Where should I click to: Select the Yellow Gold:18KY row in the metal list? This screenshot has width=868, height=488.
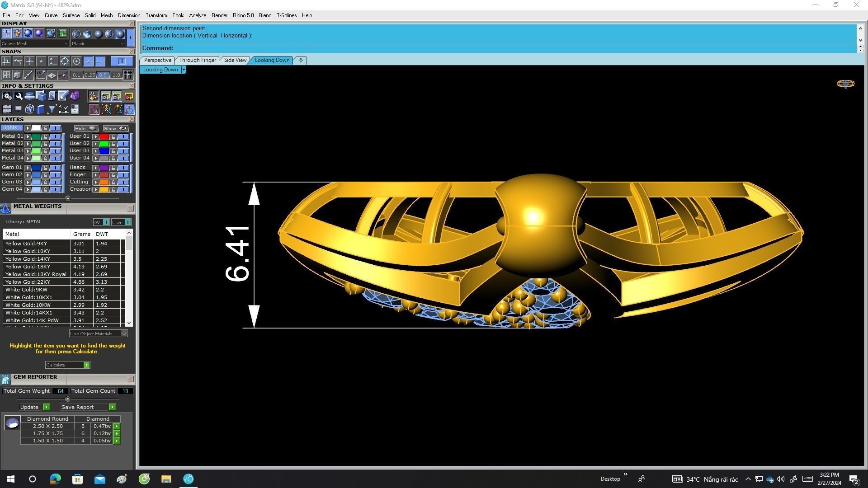click(28, 267)
